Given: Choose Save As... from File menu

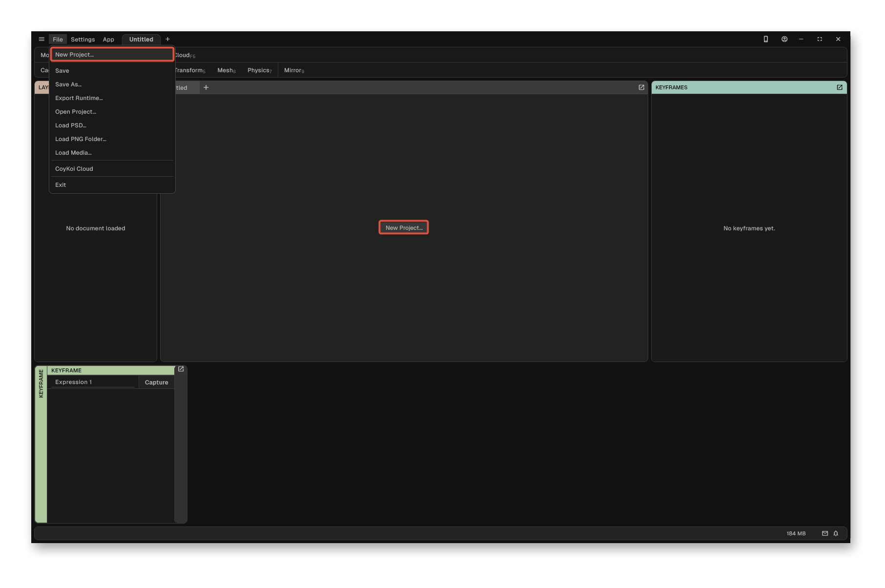Looking at the screenshot, I should [112, 84].
